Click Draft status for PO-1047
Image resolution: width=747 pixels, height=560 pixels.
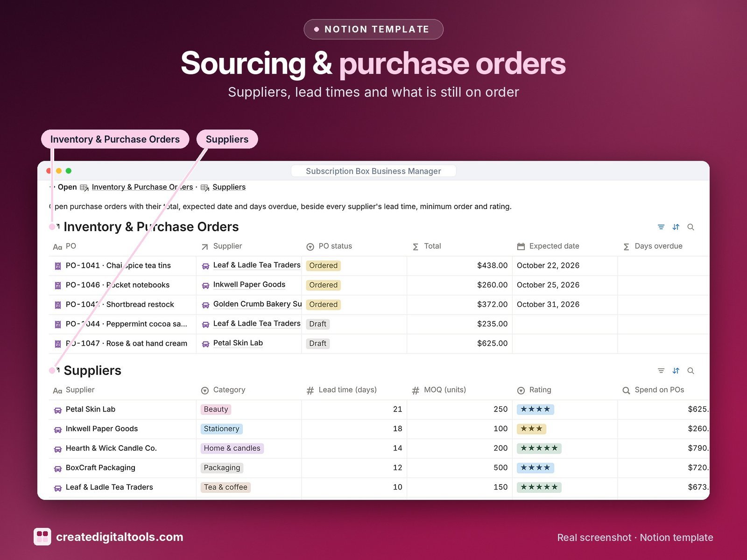(318, 343)
